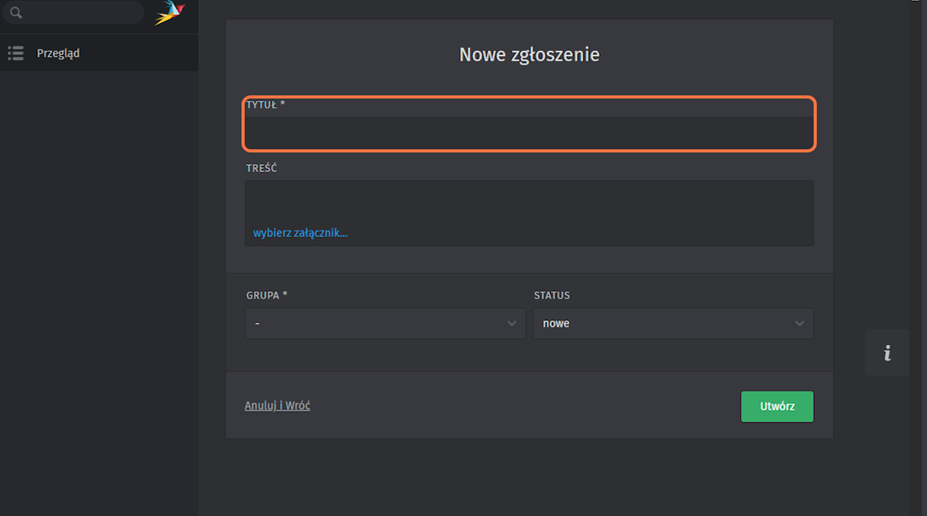Focus the Tytuł input field
Screen dimensions: 927x516
pos(529,132)
